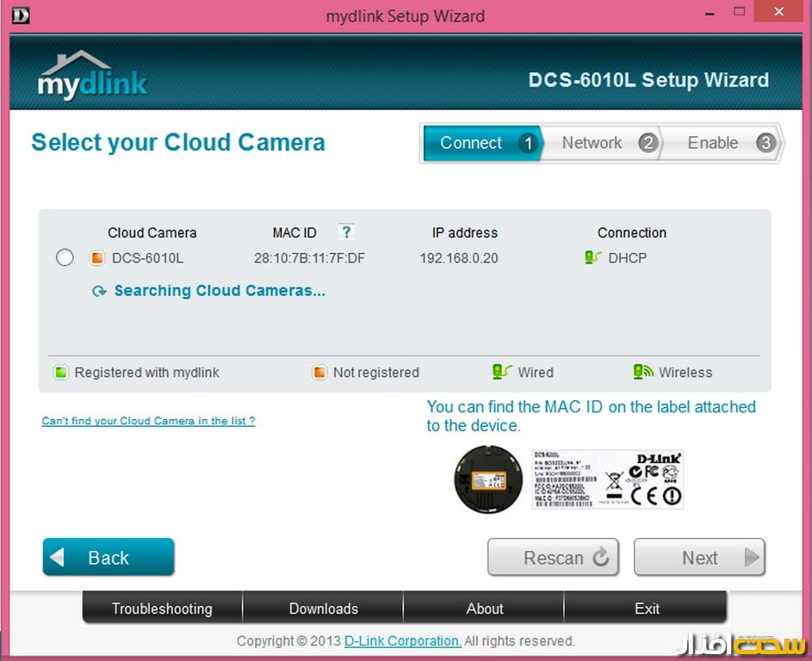Click the green Registered with mydlink legend icon
Viewport: 812px width, 661px height.
coord(60,373)
